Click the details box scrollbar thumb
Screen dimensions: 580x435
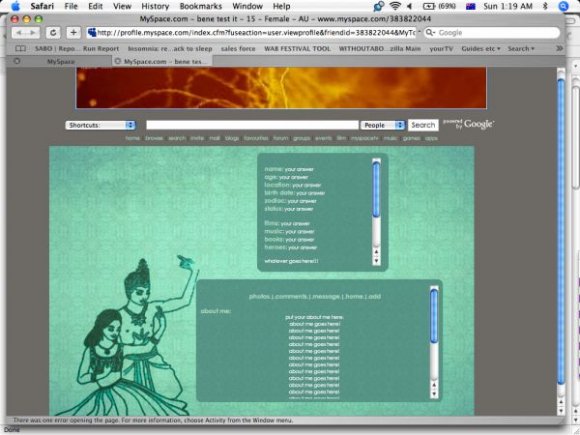pos(376,189)
